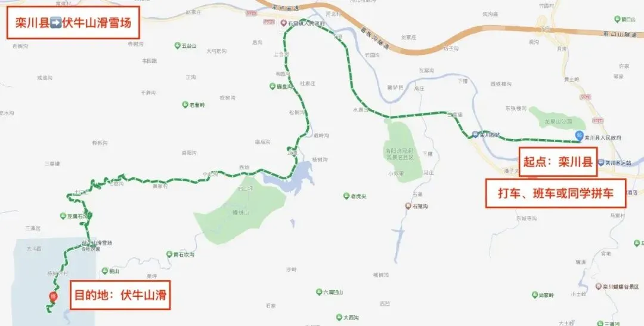The width and height of the screenshot is (644, 326).
Task: Click the 桃山 green mountain icon
Action: (x=104, y=271)
